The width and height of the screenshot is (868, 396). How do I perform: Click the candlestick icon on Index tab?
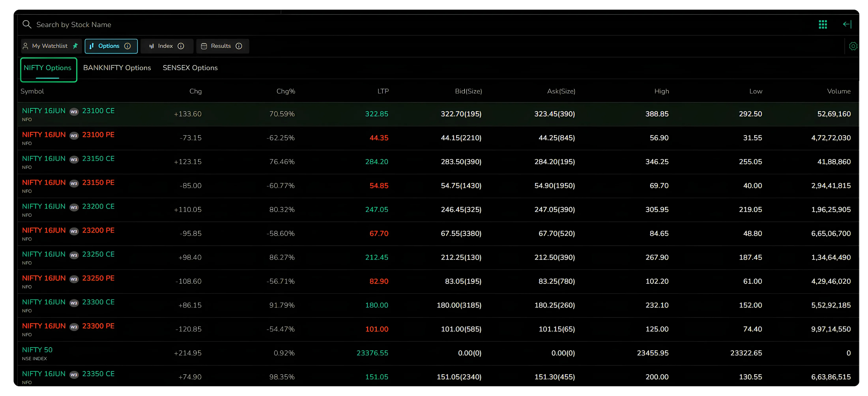click(152, 46)
